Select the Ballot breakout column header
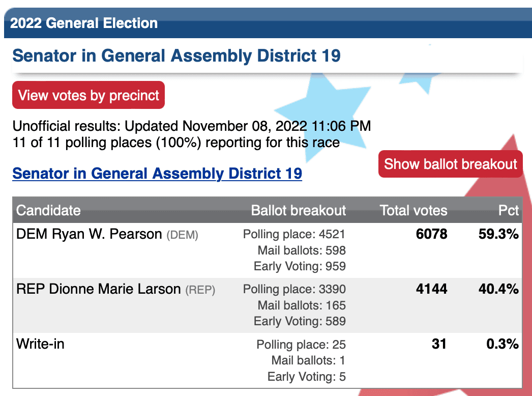The width and height of the screenshot is (532, 396). pyautogui.click(x=299, y=210)
